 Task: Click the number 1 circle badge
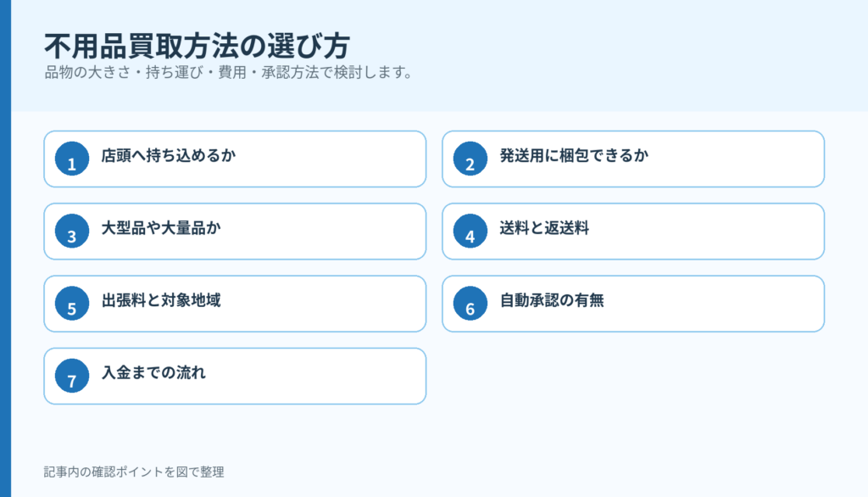point(72,159)
